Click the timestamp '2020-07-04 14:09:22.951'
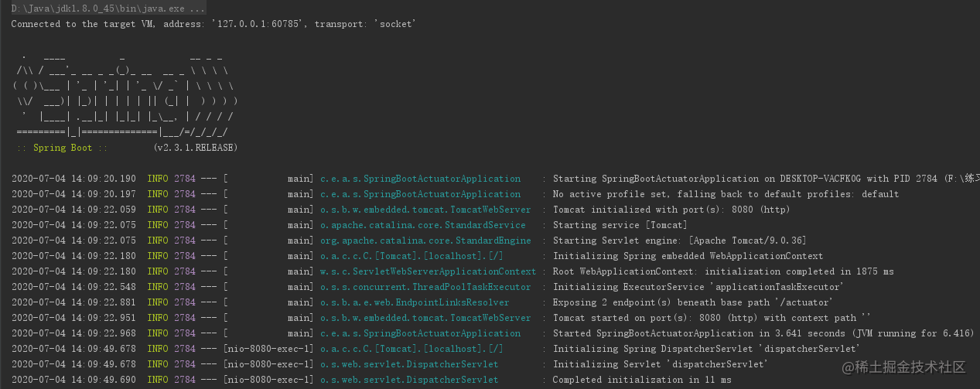This screenshot has width=980, height=389. point(73,318)
